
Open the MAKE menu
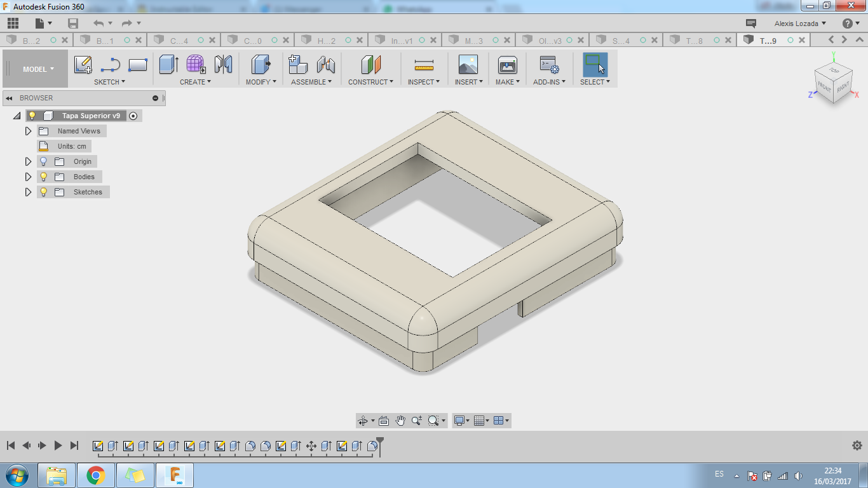point(508,82)
